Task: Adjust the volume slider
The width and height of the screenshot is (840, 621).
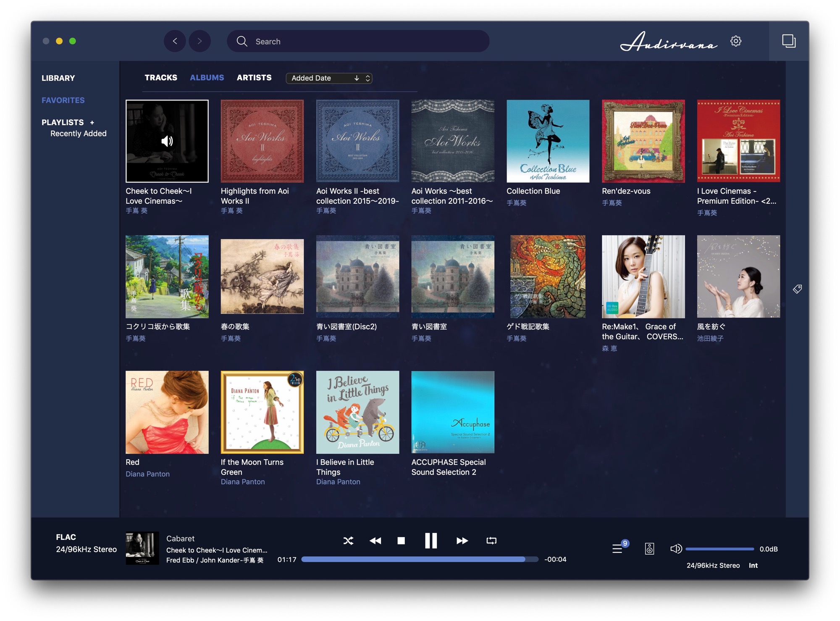Action: (720, 549)
